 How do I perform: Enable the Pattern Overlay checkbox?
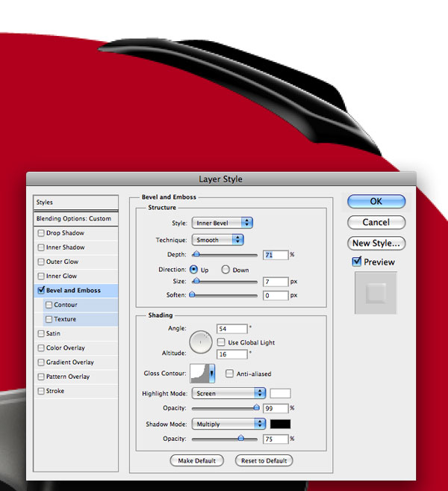pyautogui.click(x=41, y=377)
